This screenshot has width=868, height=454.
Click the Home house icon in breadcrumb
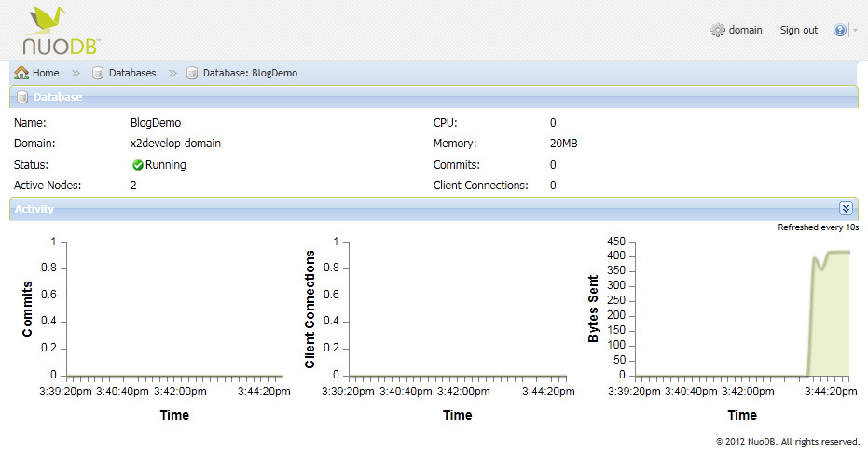click(x=21, y=73)
